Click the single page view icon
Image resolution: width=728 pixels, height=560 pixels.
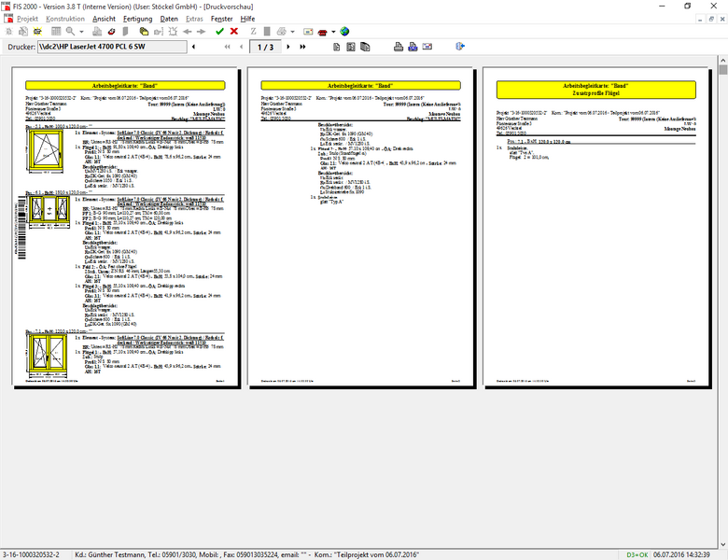click(x=335, y=47)
